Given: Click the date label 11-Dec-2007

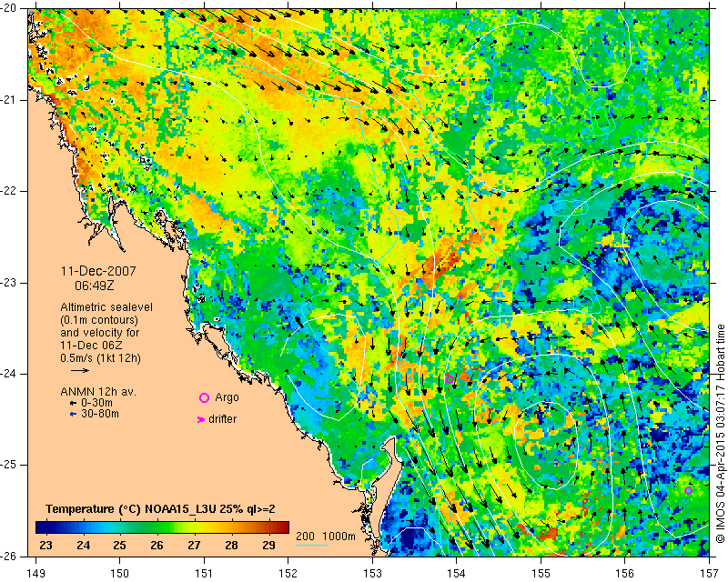Looking at the screenshot, I should 98,271.
